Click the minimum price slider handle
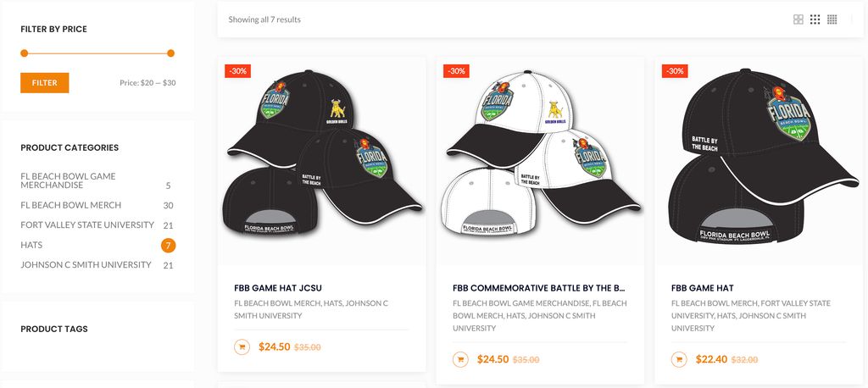Image resolution: width=868 pixels, height=388 pixels. 24,53
